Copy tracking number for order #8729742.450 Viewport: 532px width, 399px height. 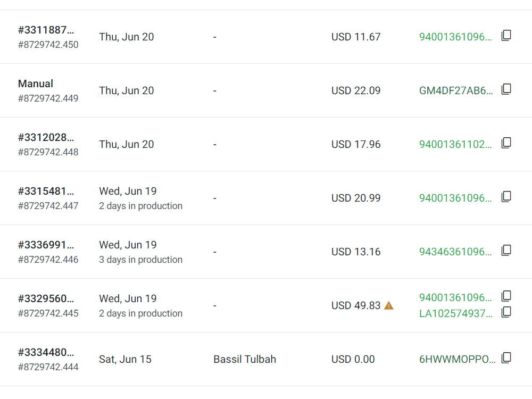coord(506,36)
